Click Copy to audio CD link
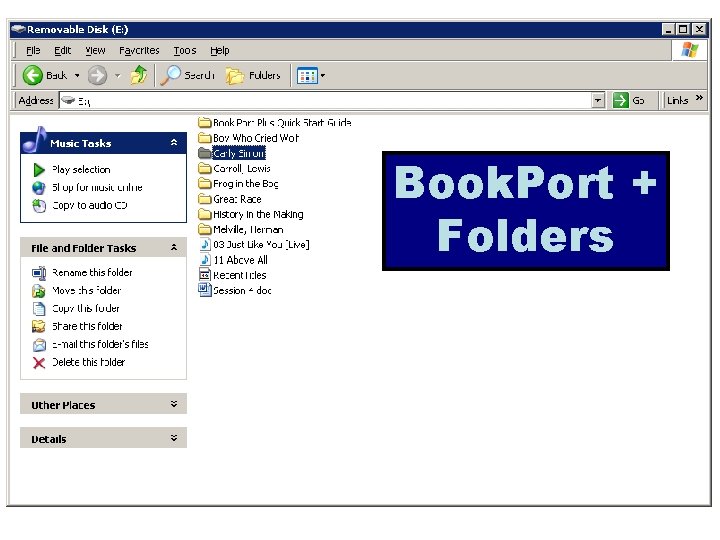 click(90, 205)
